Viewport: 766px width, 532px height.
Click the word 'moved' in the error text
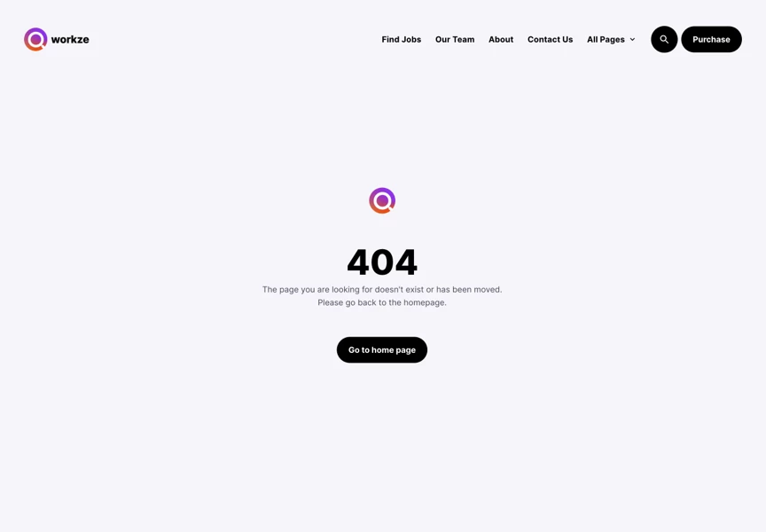[487, 290]
